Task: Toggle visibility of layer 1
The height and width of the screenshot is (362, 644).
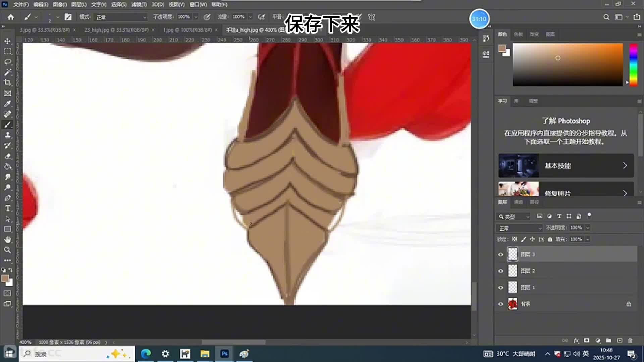Action: point(501,288)
